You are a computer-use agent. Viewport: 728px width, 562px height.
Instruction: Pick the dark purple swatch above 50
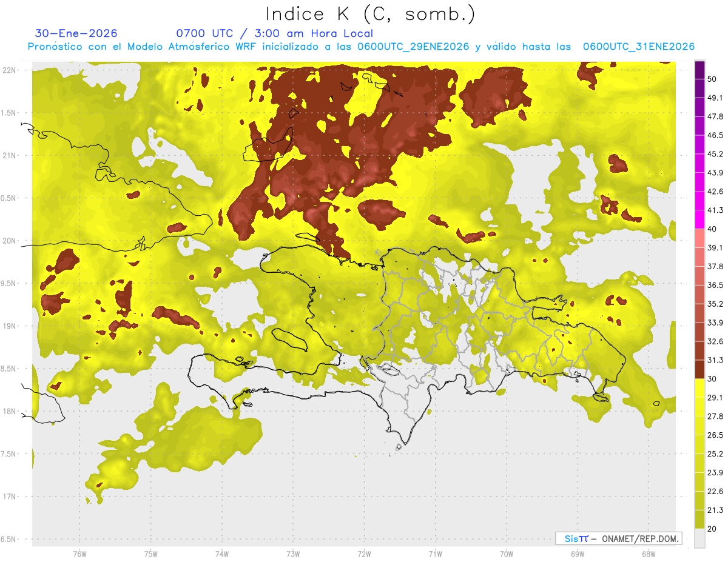coord(699,70)
